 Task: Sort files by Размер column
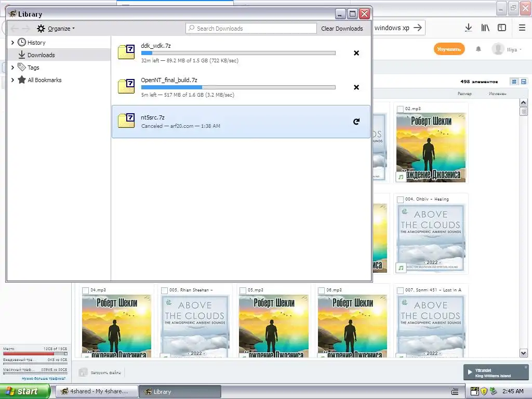click(464, 94)
